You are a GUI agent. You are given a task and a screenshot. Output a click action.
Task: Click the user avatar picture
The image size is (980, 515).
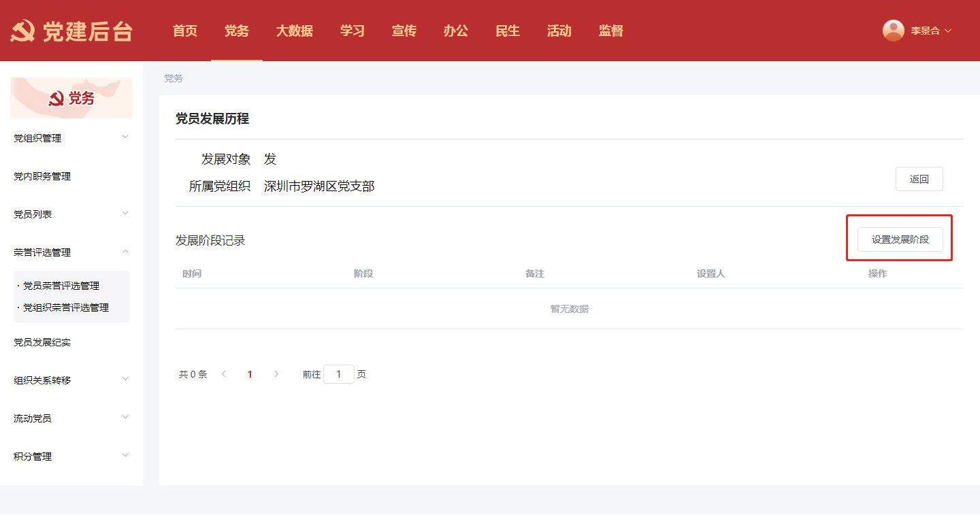(x=893, y=31)
